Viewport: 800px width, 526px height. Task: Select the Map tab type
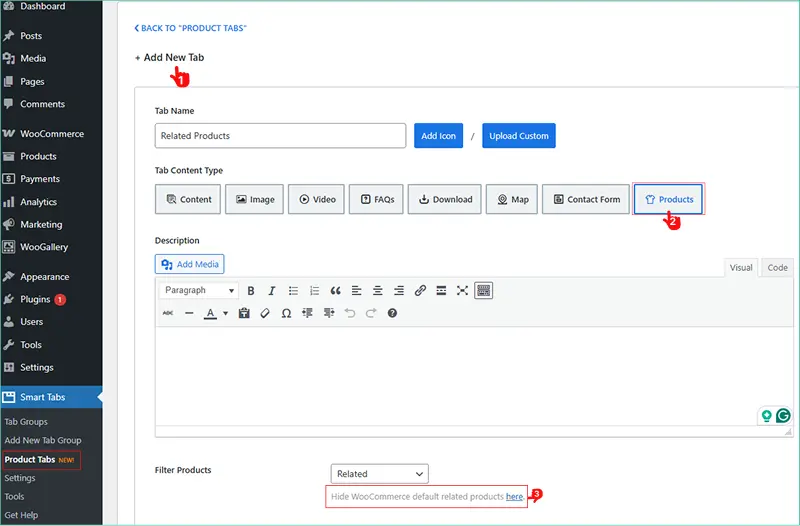[512, 199]
